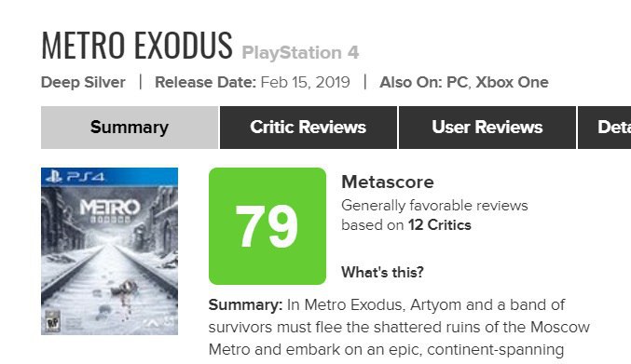Click the What's this? link
The height and width of the screenshot is (364, 631).
point(382,273)
